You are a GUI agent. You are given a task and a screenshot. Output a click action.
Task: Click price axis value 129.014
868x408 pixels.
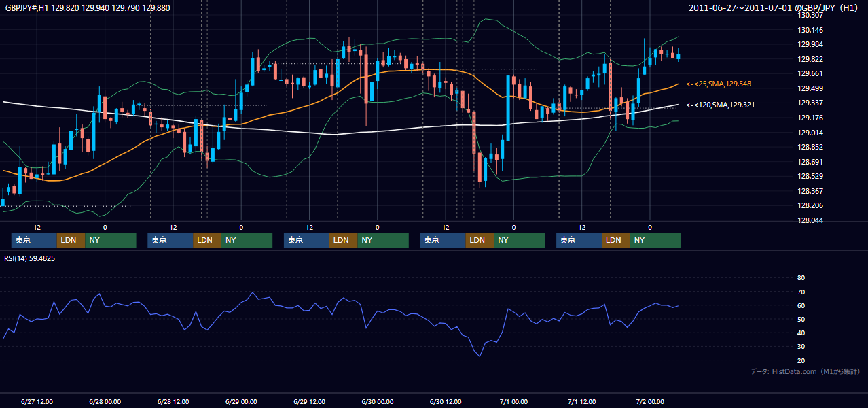(810, 133)
